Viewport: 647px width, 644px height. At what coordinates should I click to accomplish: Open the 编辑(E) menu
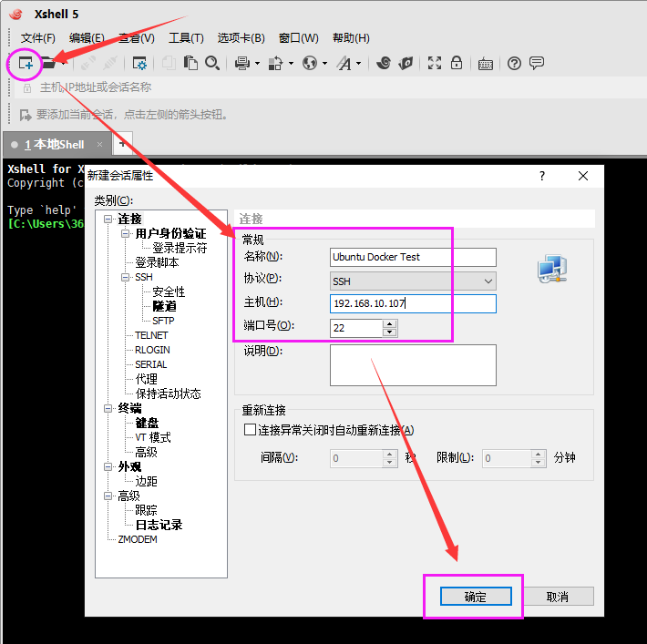pos(87,38)
